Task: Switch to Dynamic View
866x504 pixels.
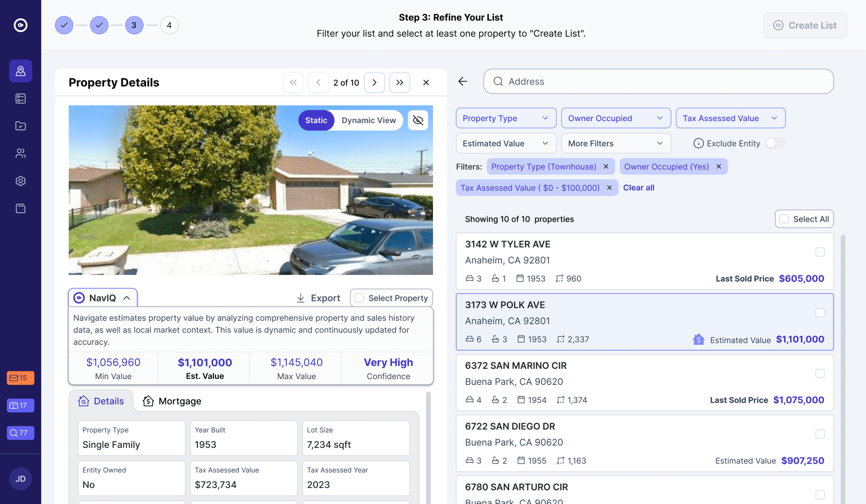Action: [368, 120]
